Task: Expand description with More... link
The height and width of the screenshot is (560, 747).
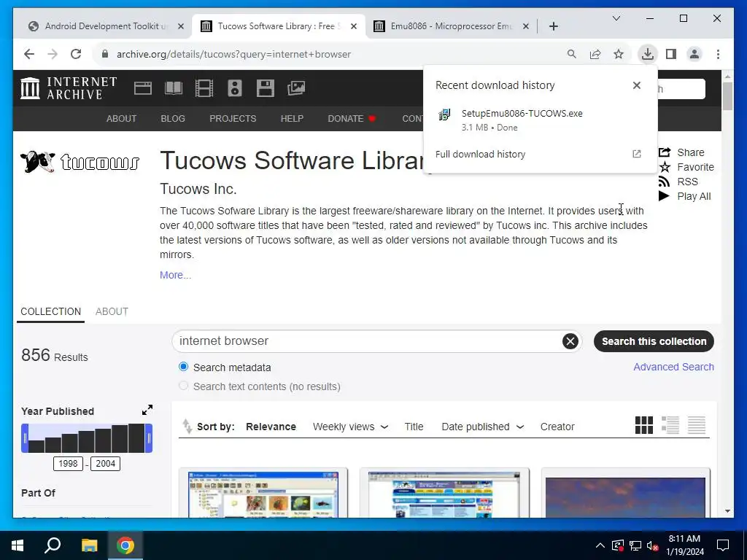Action: click(175, 275)
